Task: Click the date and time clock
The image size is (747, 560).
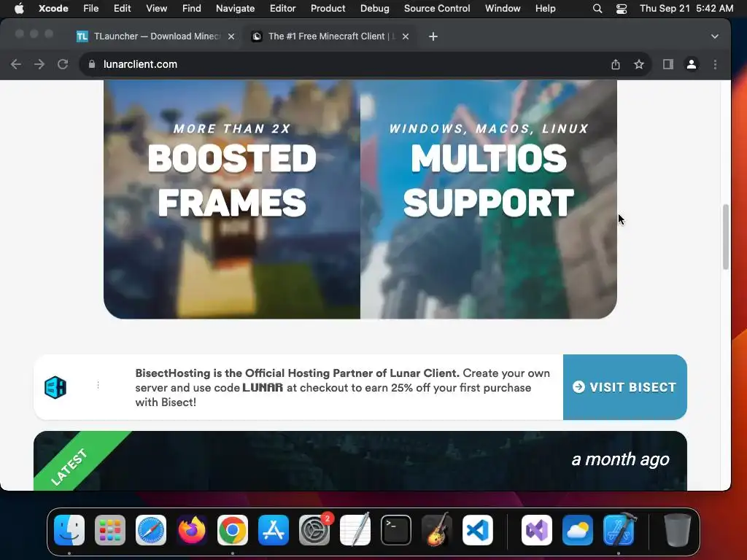Action: pos(686,9)
